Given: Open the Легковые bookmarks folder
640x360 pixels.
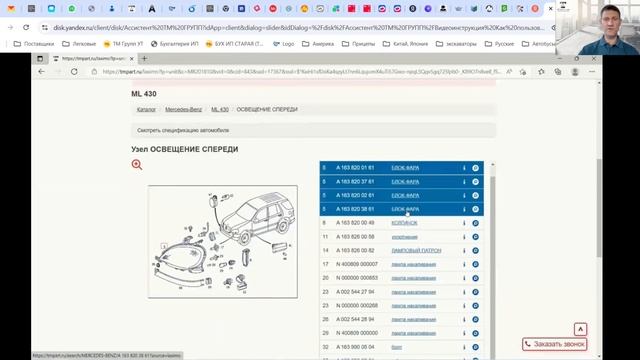Looking at the screenshot, I should click(x=79, y=44).
